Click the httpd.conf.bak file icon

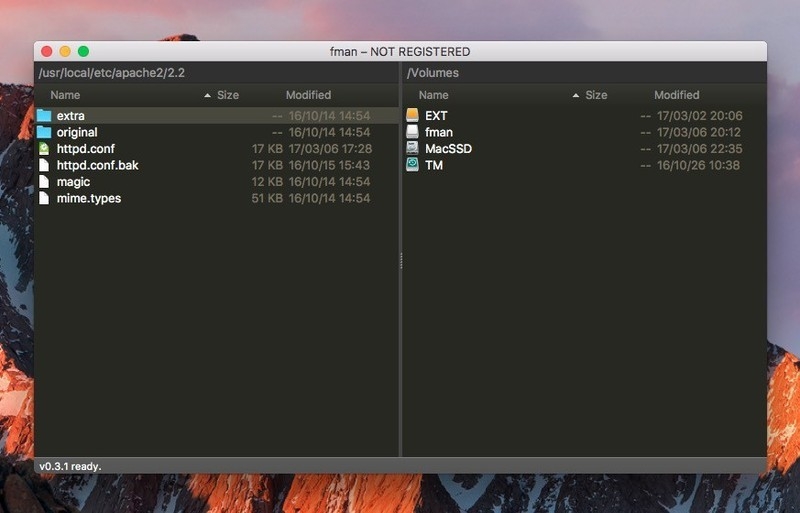point(44,165)
